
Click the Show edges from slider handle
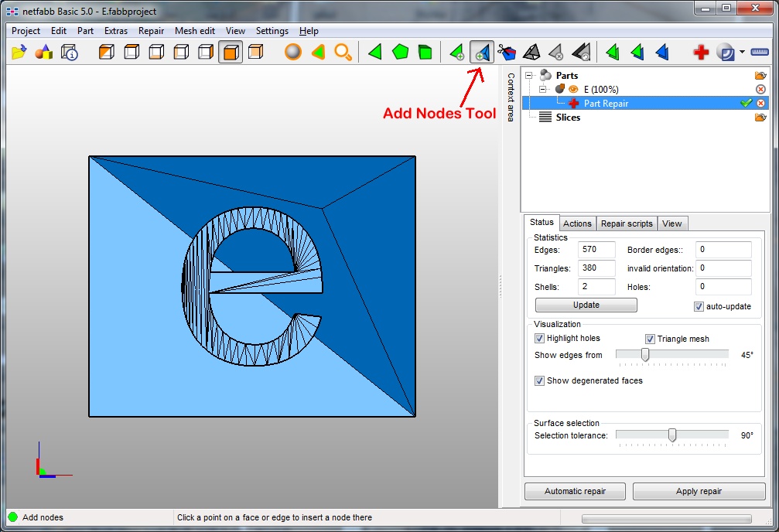645,355
